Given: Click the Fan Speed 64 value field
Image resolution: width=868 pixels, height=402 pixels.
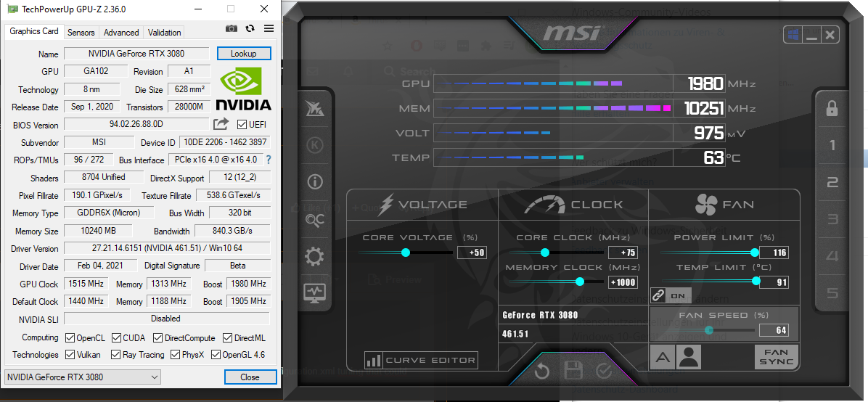Looking at the screenshot, I should (774, 331).
